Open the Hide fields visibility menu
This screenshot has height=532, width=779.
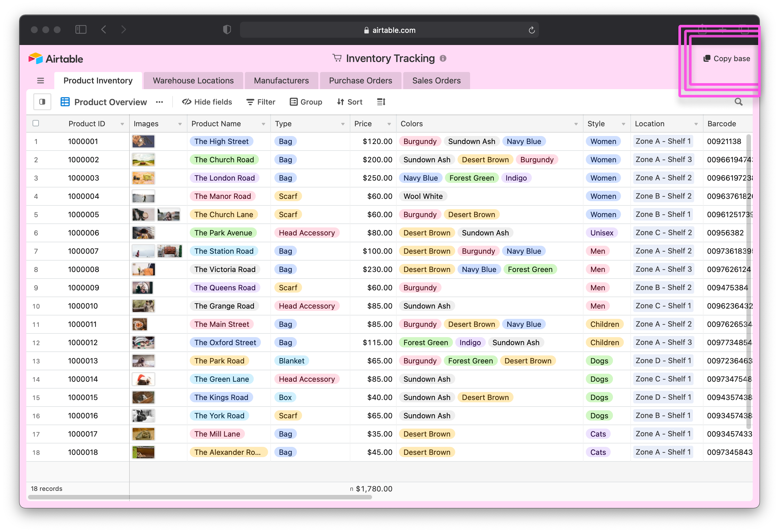pyautogui.click(x=207, y=102)
